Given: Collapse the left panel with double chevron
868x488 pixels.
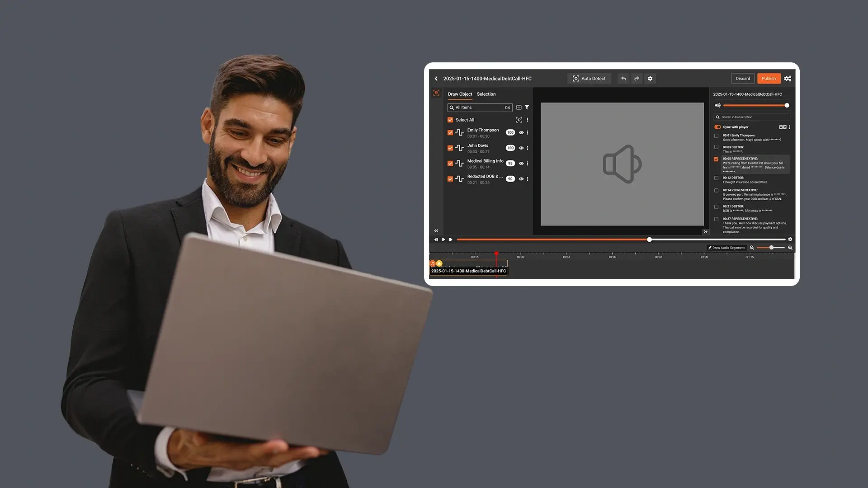Looking at the screenshot, I should 436,231.
